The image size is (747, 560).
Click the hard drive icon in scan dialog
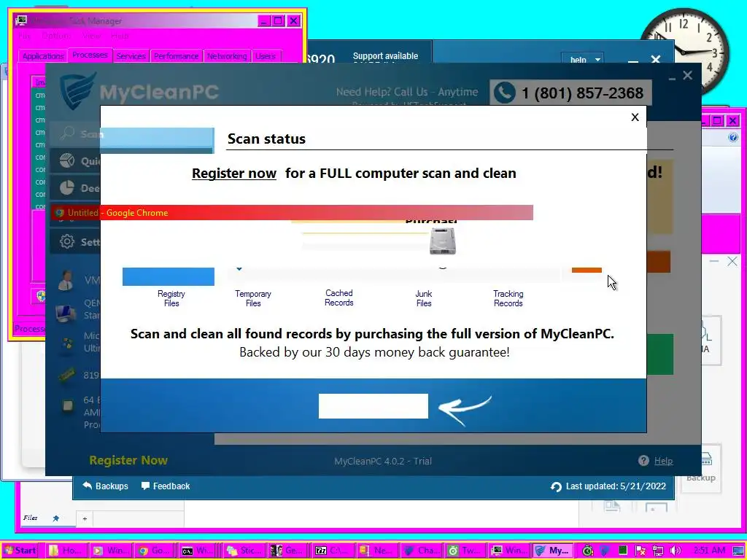pos(443,241)
